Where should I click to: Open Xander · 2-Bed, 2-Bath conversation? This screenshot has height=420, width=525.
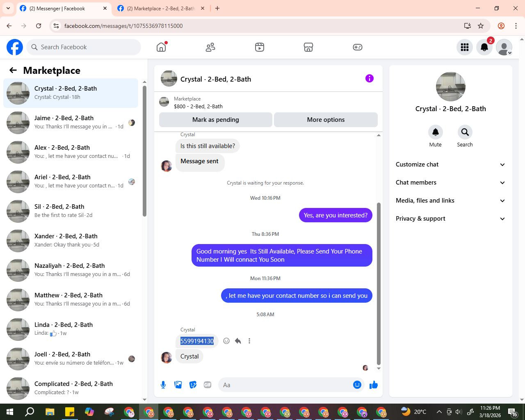point(71,241)
